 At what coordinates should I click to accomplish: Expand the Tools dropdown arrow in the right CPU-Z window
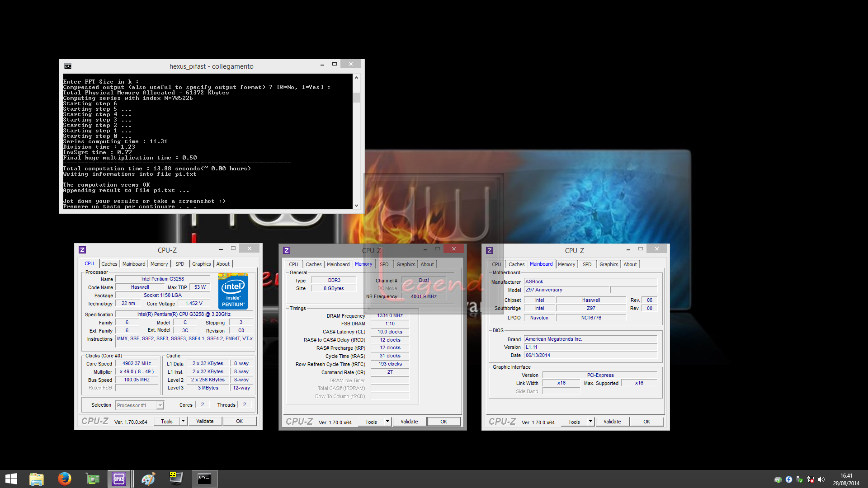point(590,422)
